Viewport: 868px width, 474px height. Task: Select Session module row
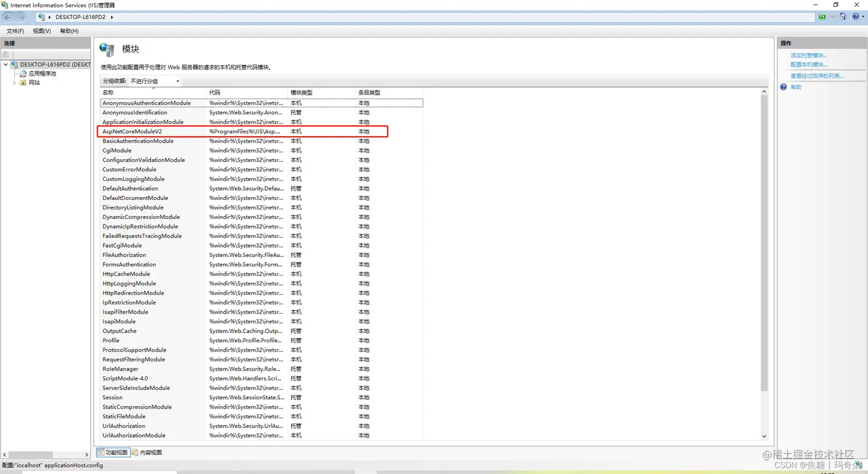click(262, 398)
